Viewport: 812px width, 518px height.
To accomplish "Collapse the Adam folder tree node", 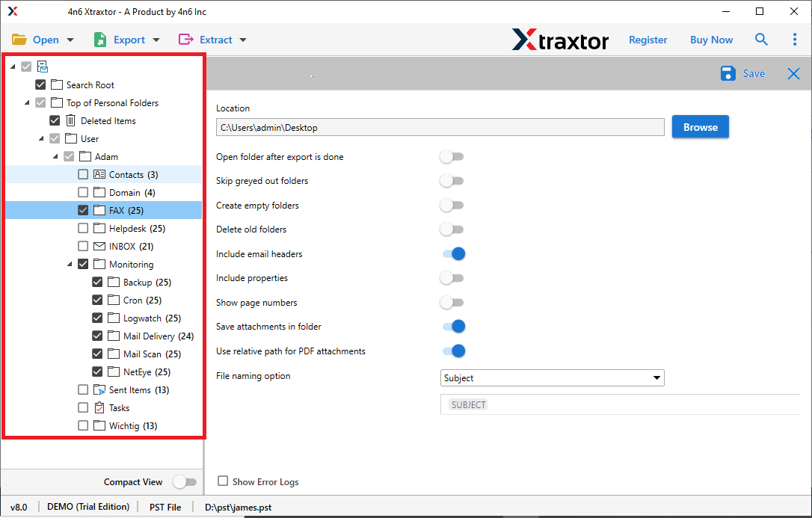I will pos(54,156).
